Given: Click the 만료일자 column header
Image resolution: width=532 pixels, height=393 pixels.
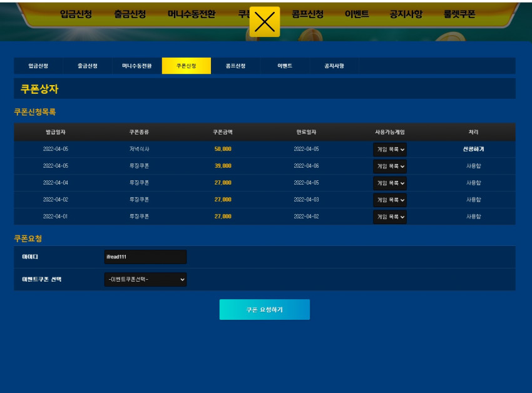Looking at the screenshot, I should point(307,132).
